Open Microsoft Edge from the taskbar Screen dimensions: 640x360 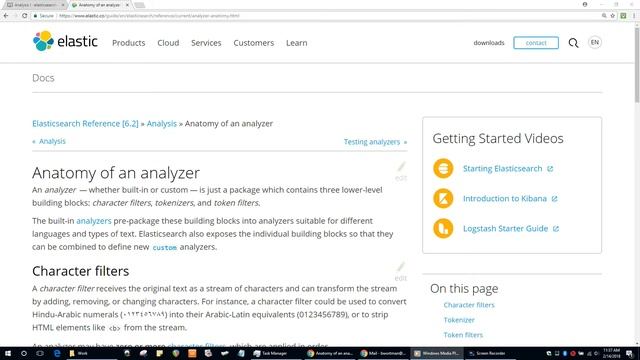point(57,353)
